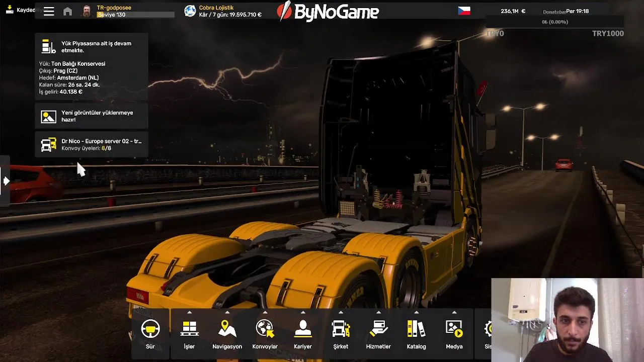Screen dimensions: 644x362
Task: Click the job income 40.138 €
Action: click(x=70, y=92)
